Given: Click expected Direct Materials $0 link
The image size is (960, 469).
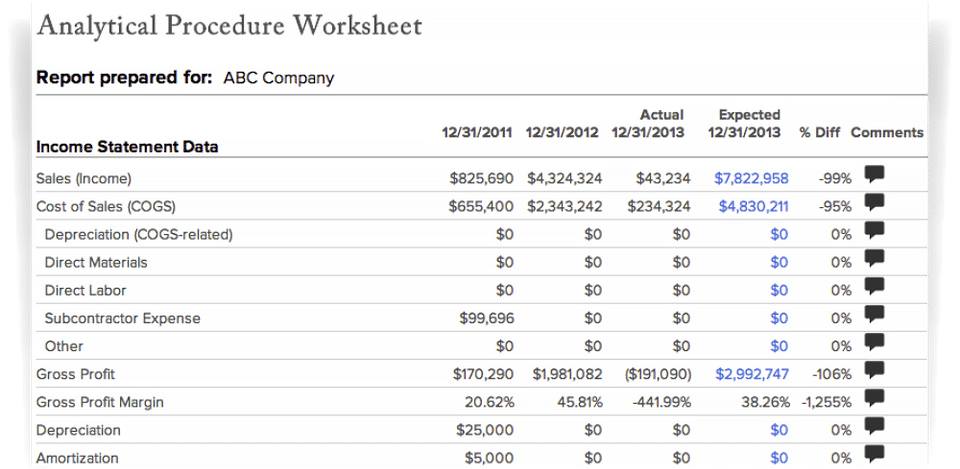Looking at the screenshot, I should point(779,263).
